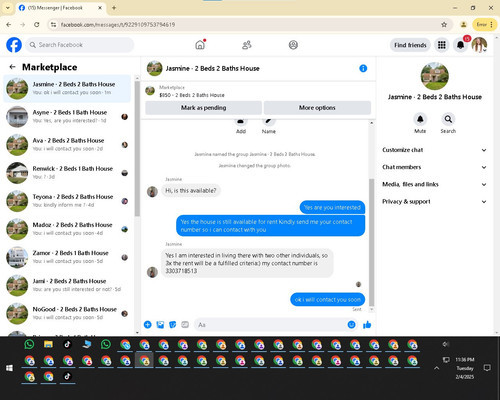Open File Explorer from the taskbar
Image resolution: width=500 pixels, height=400 pixels.
pos(48,344)
